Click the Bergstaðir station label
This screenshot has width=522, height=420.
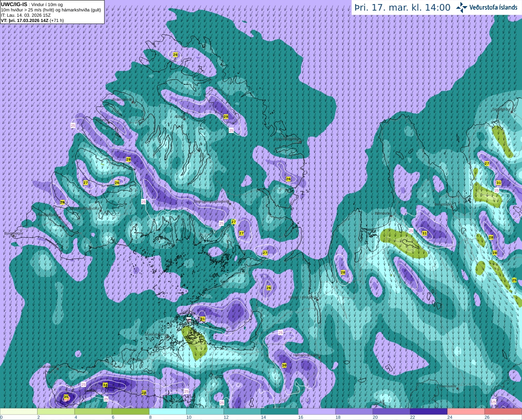click(x=443, y=204)
